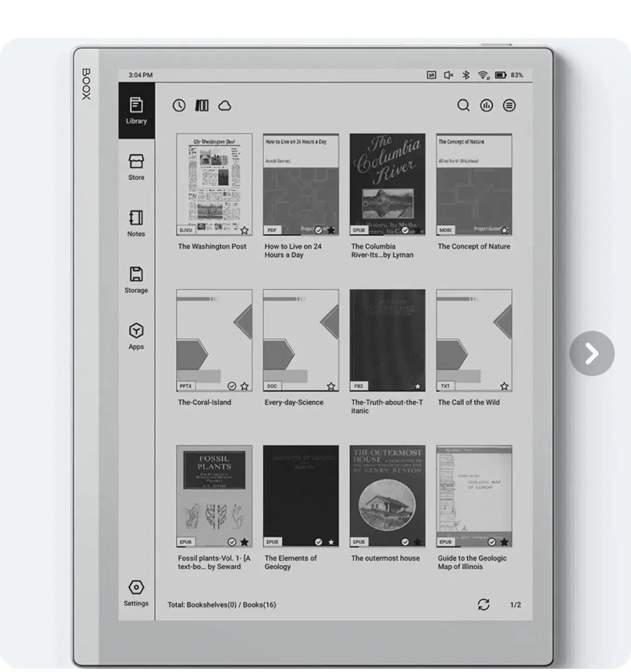Toggle star on The Washington Post
This screenshot has height=672, width=631.
(x=244, y=231)
